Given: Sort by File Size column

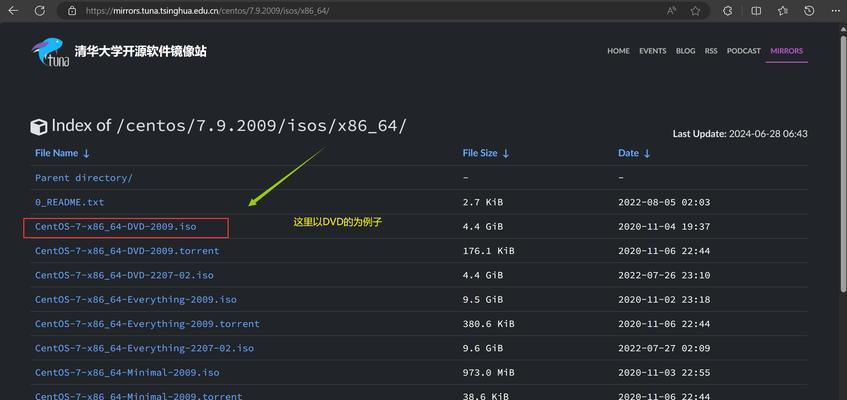Looking at the screenshot, I should 486,153.
